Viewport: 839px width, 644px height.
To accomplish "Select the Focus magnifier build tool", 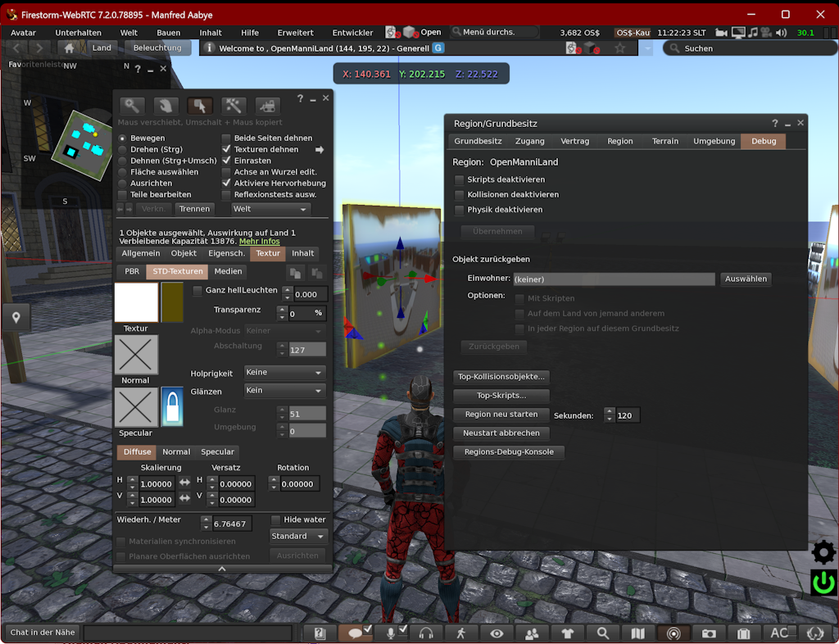I will (x=131, y=106).
